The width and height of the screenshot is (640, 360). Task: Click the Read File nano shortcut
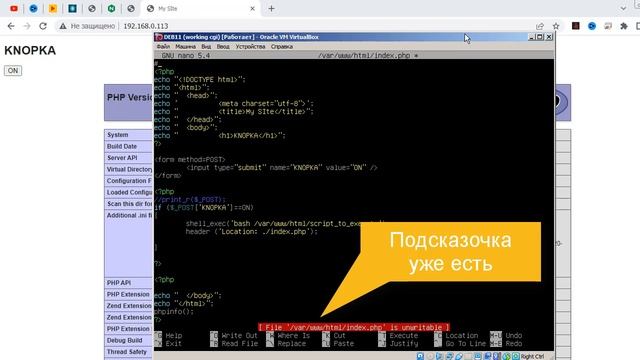click(x=234, y=344)
